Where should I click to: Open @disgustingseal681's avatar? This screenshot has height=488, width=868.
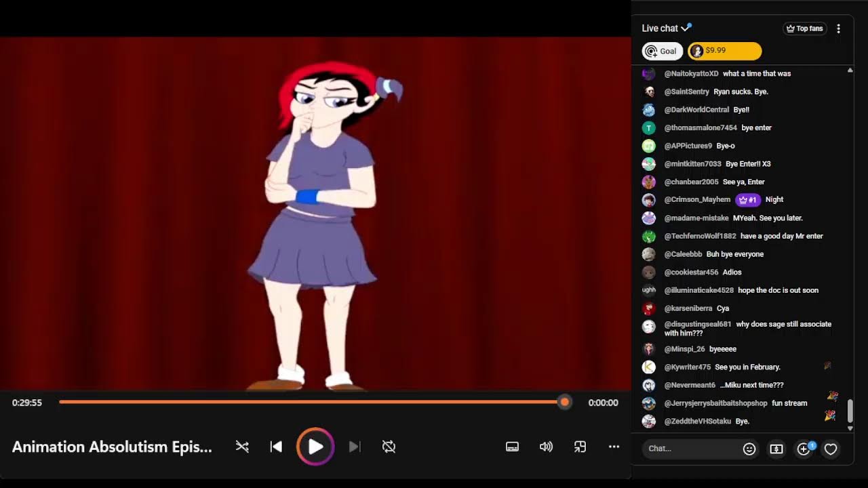649,326
